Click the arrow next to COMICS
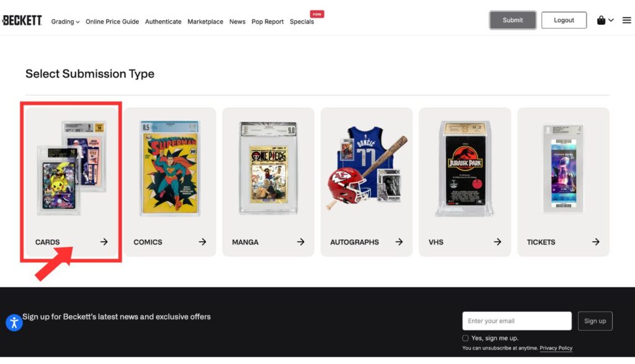This screenshot has height=364, width=635. pos(203,242)
